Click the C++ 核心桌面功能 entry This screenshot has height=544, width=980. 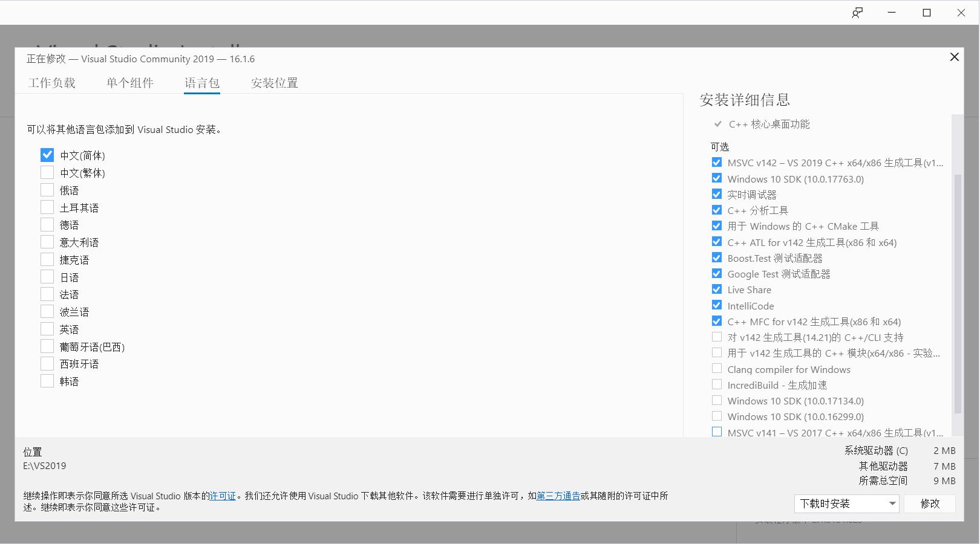coord(769,124)
